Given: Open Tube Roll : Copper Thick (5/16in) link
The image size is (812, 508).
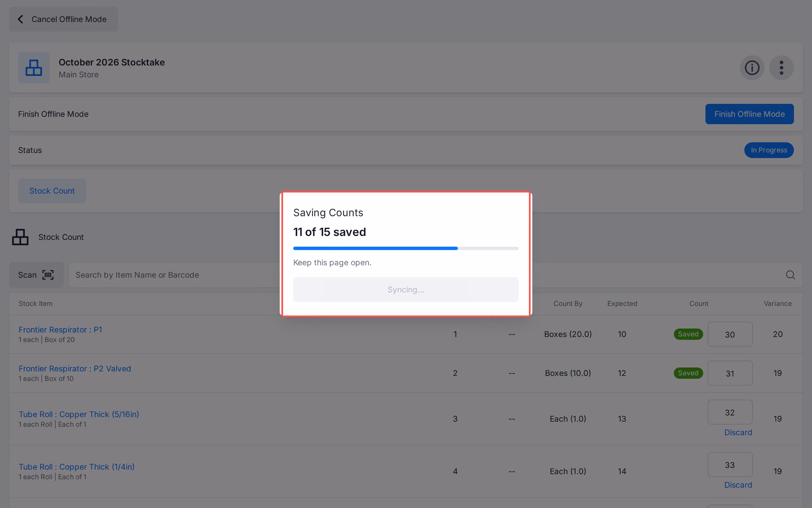Looking at the screenshot, I should click(79, 414).
